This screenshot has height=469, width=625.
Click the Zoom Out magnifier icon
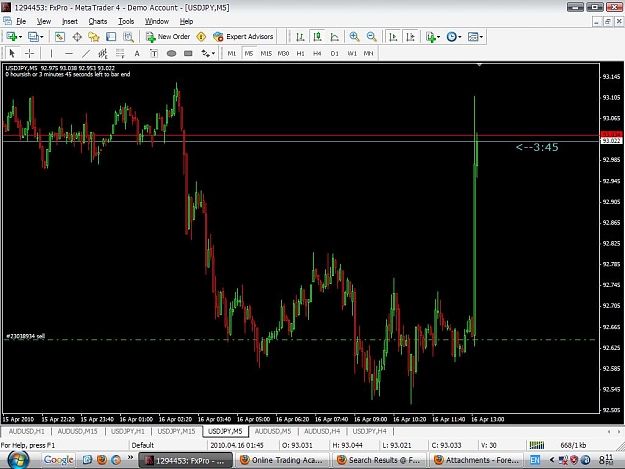(371, 37)
